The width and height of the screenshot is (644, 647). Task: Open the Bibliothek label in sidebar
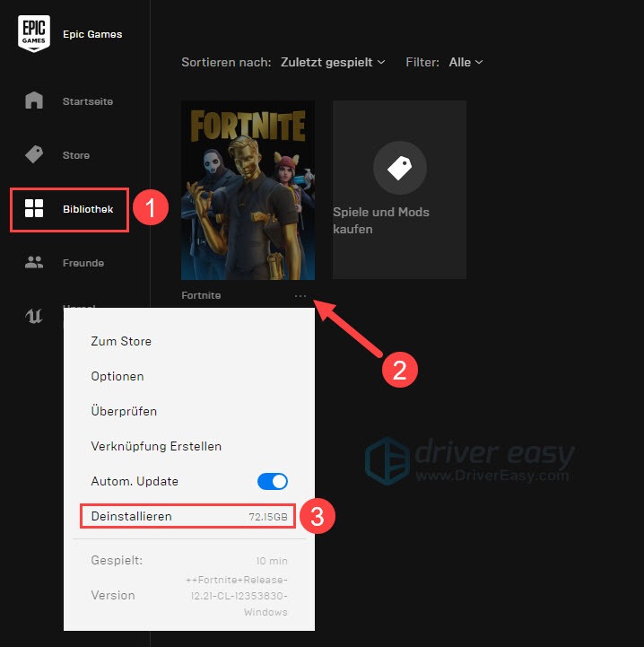[88, 209]
